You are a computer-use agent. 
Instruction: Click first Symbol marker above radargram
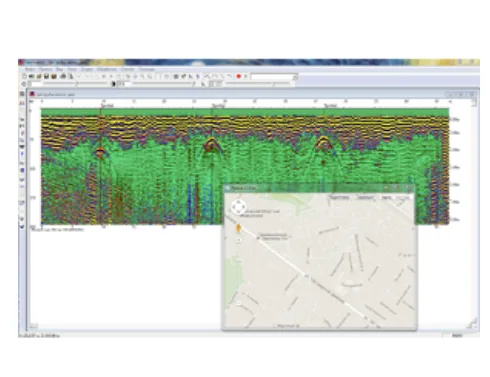coord(107,105)
